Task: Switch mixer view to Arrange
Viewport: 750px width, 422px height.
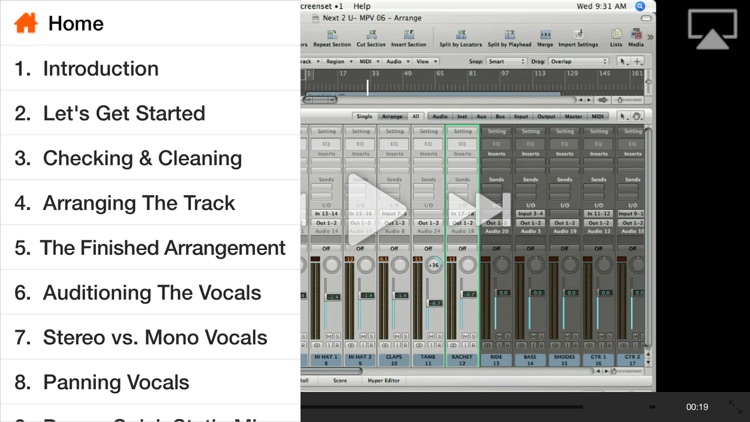Action: click(392, 116)
